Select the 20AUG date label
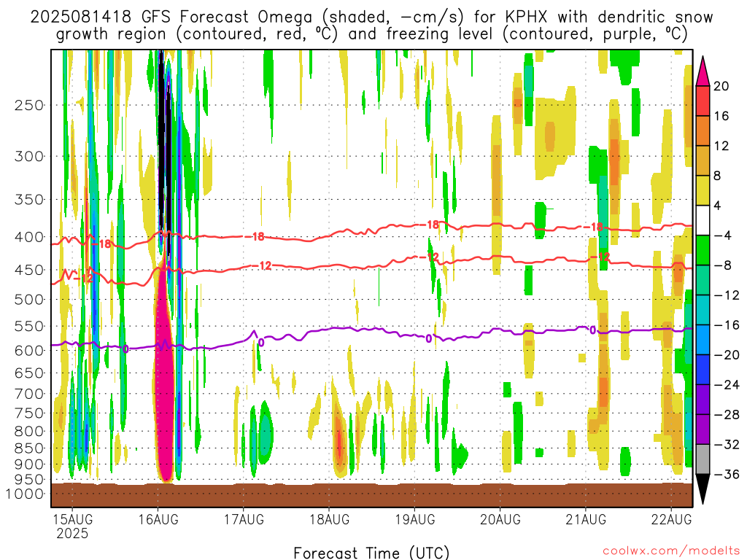 tap(500, 519)
